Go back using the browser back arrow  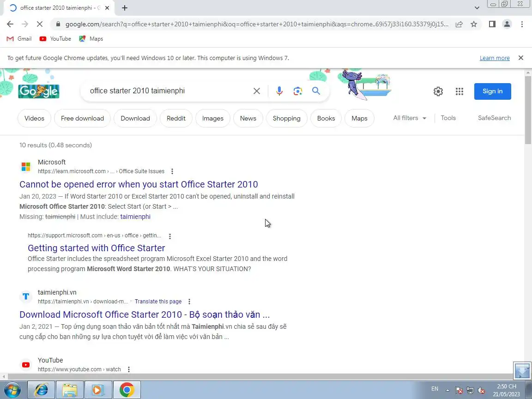click(x=10, y=24)
